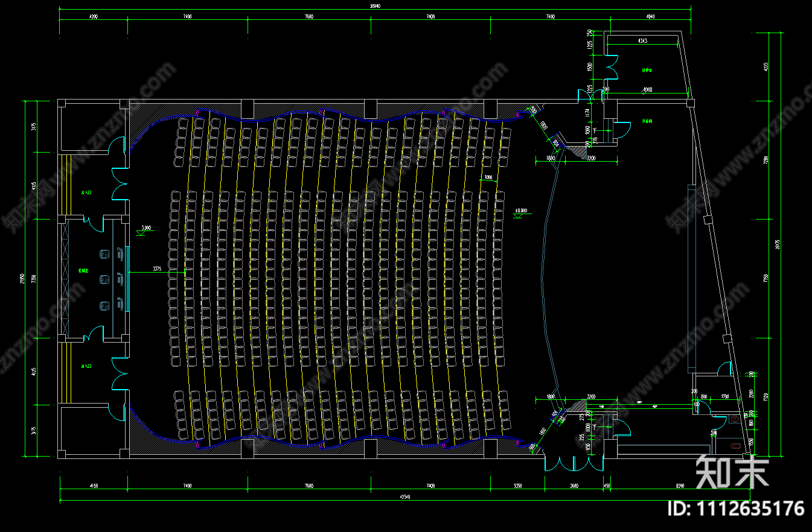Select the 4150 dimension text
The height and width of the screenshot is (532, 812).
(x=94, y=486)
